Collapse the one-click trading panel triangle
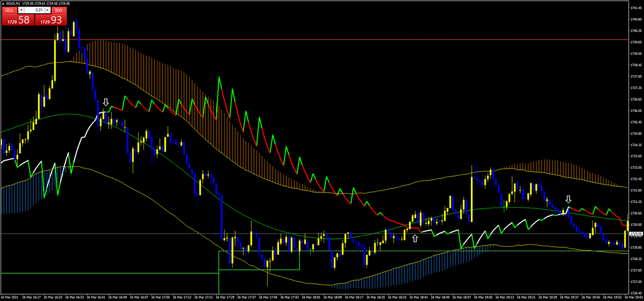Viewport: 644px width, 301px height. (x=3, y=4)
